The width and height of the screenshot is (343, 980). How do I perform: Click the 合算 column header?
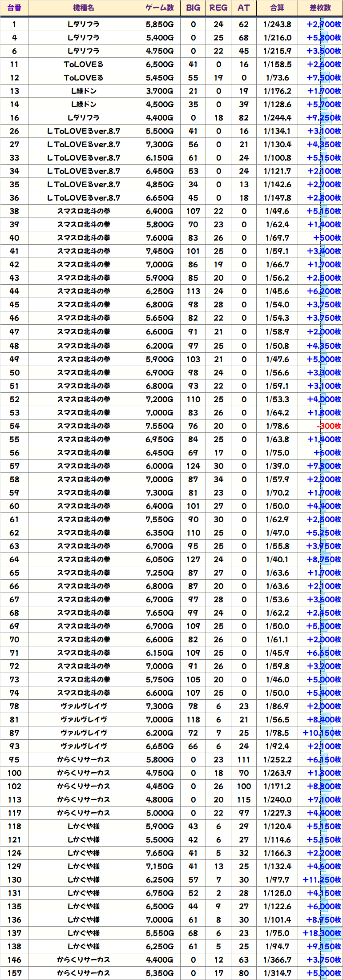click(278, 8)
